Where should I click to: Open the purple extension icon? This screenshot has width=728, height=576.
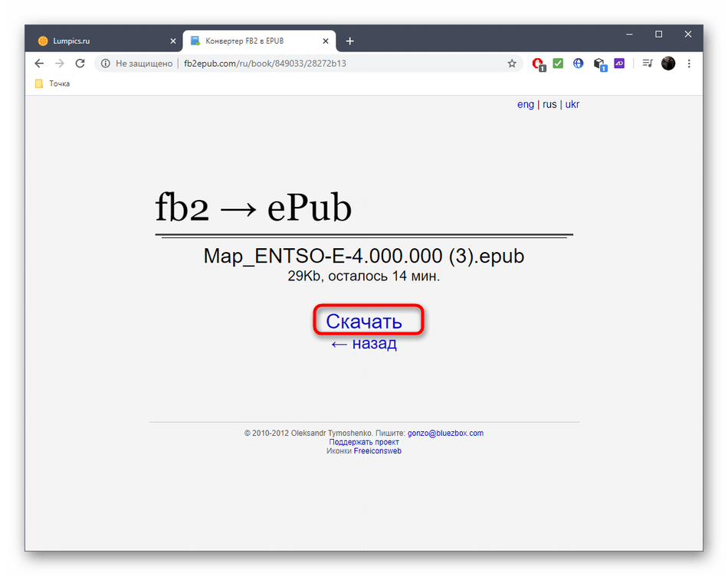pyautogui.click(x=619, y=63)
